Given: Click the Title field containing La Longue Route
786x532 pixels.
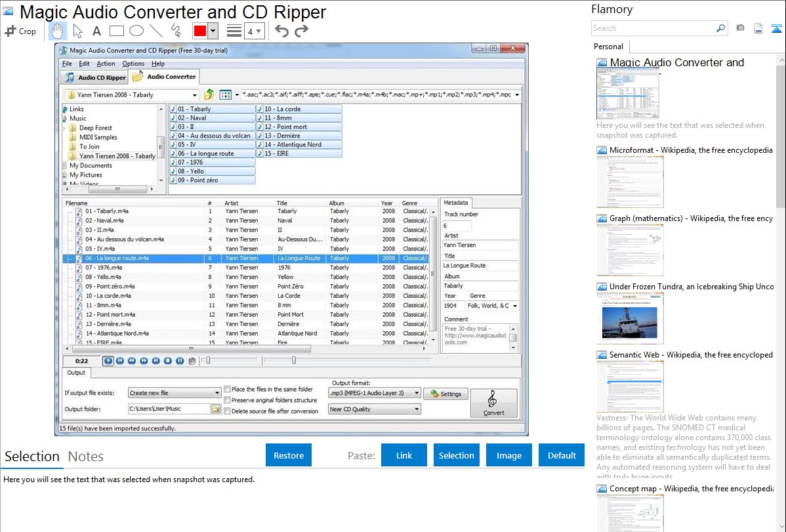Looking at the screenshot, I should (480, 266).
